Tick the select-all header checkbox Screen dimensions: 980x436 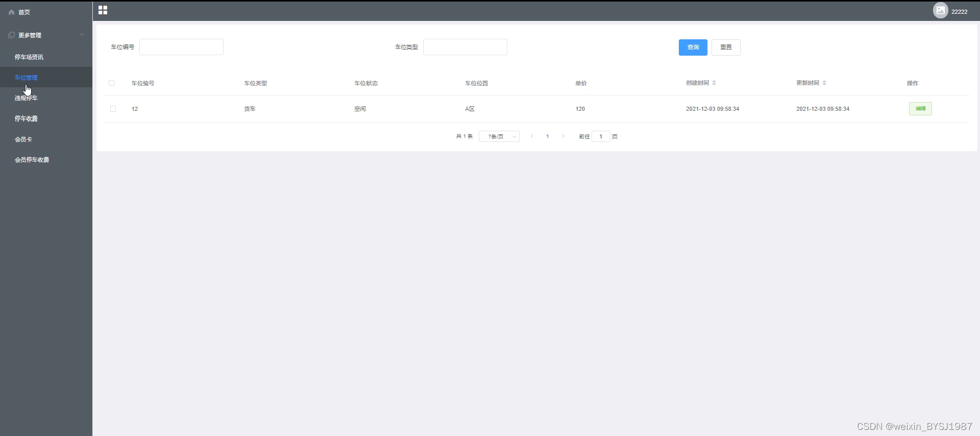pyautogui.click(x=112, y=83)
